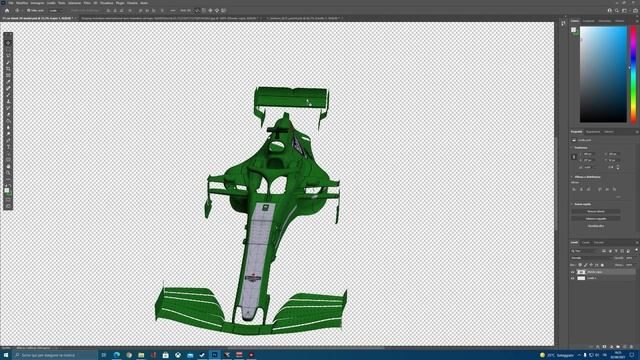Viewport: 640px width, 360px height.
Task: Toggle lock transparent pixels
Action: point(580,265)
